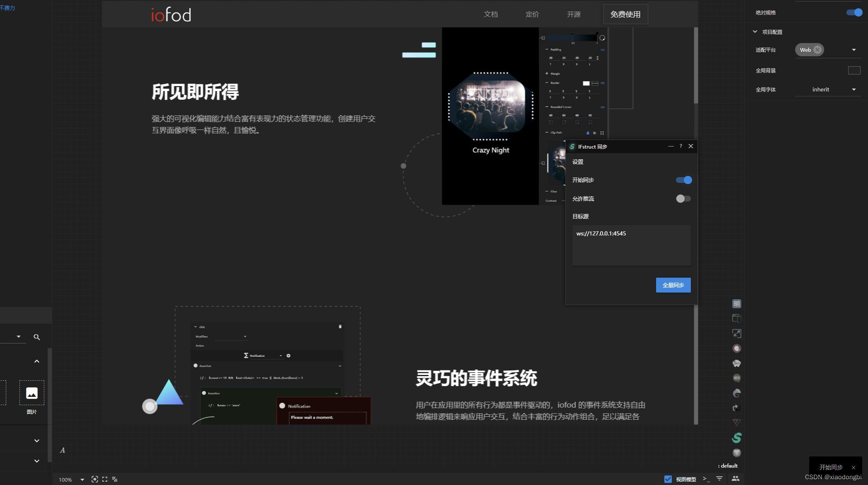Open the green S IFstruct plugin
This screenshot has width=868, height=485.
tap(736, 438)
